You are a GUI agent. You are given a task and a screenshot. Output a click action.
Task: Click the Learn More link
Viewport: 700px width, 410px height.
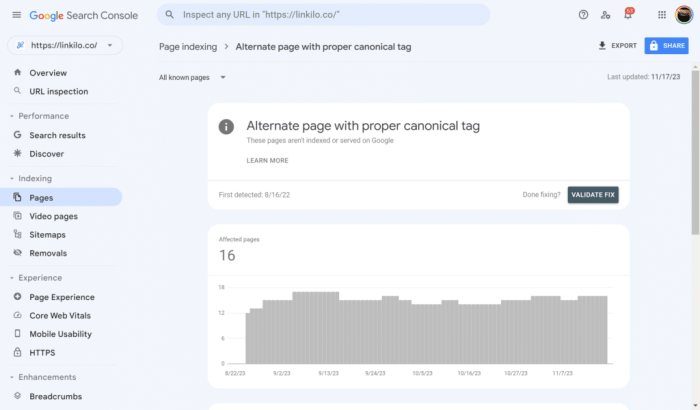click(x=267, y=160)
